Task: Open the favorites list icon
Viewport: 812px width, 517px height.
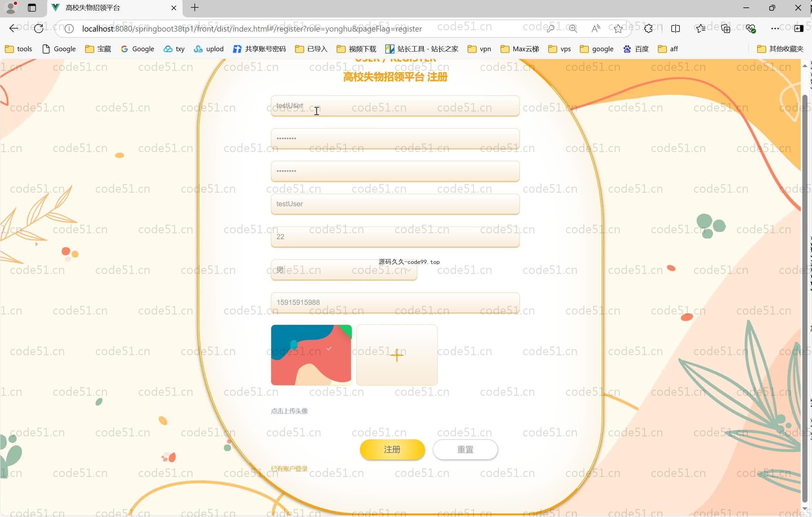Action: (x=701, y=29)
